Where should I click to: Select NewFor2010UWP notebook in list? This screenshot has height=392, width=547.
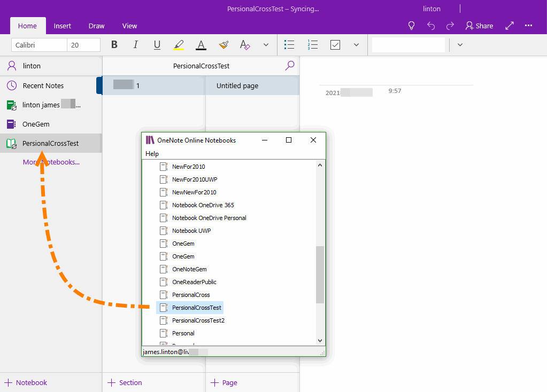tap(195, 179)
